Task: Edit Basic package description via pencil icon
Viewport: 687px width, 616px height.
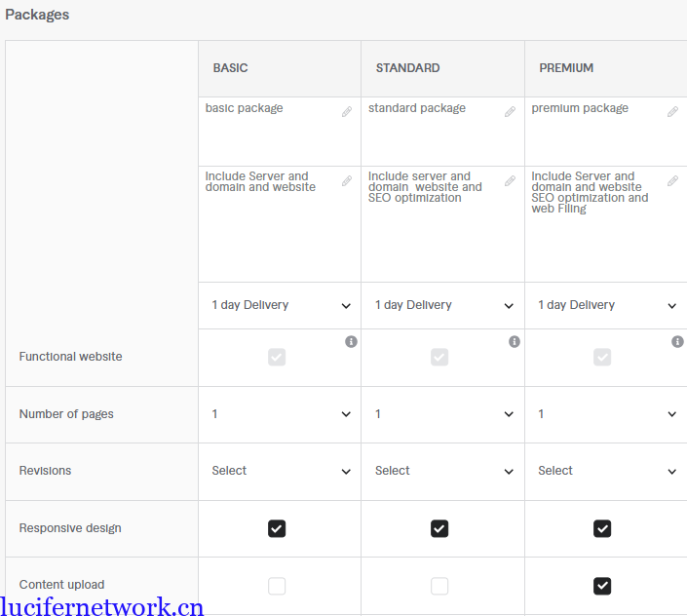Action: coord(347,181)
